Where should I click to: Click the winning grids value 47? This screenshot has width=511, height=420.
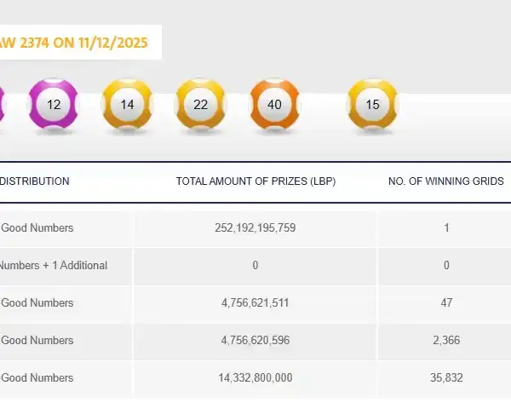[x=446, y=303]
